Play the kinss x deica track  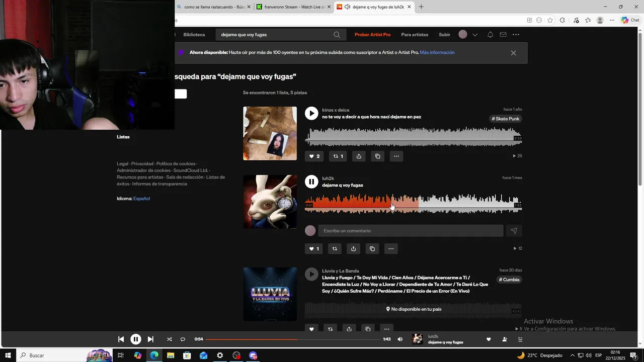311,113
